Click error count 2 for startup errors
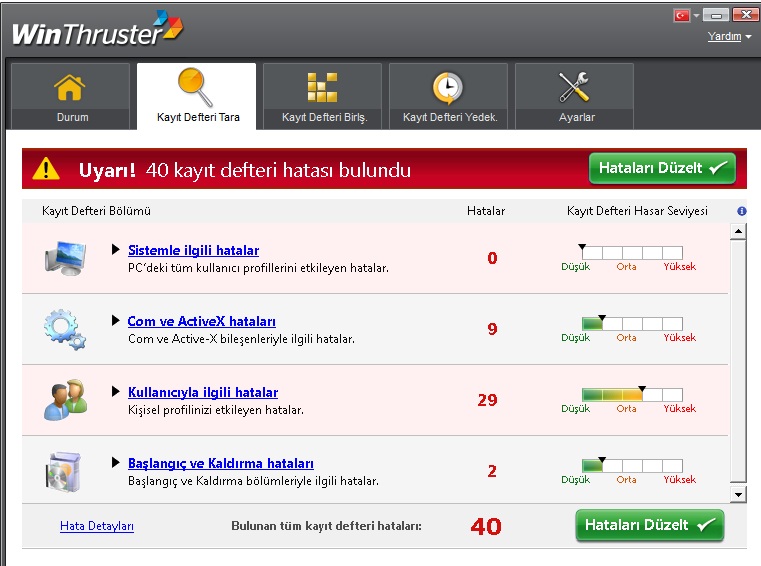761x566 pixels. coord(492,471)
